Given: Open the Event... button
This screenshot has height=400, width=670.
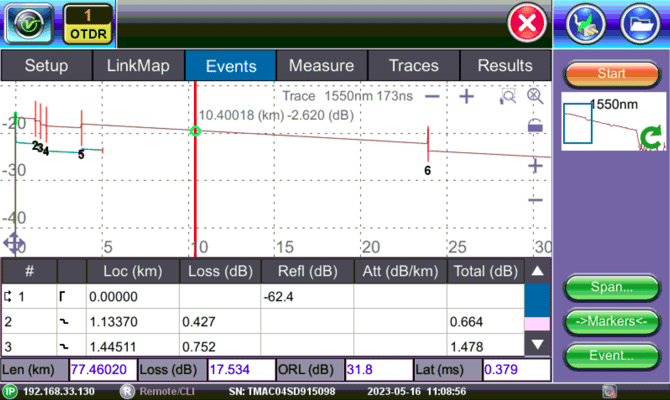Looking at the screenshot, I should 611,356.
